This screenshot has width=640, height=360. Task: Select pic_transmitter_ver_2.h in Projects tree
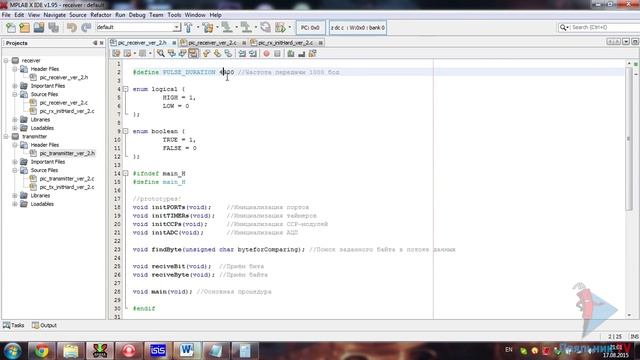point(67,153)
